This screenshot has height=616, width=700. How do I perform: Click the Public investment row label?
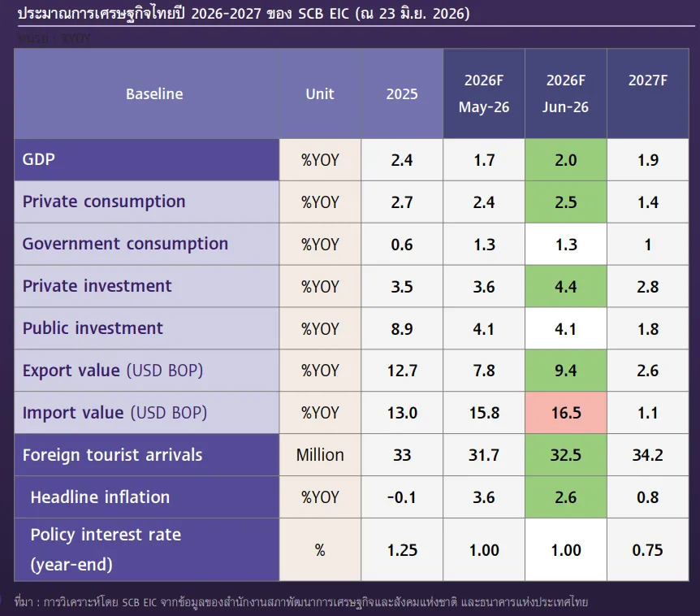[93, 328]
